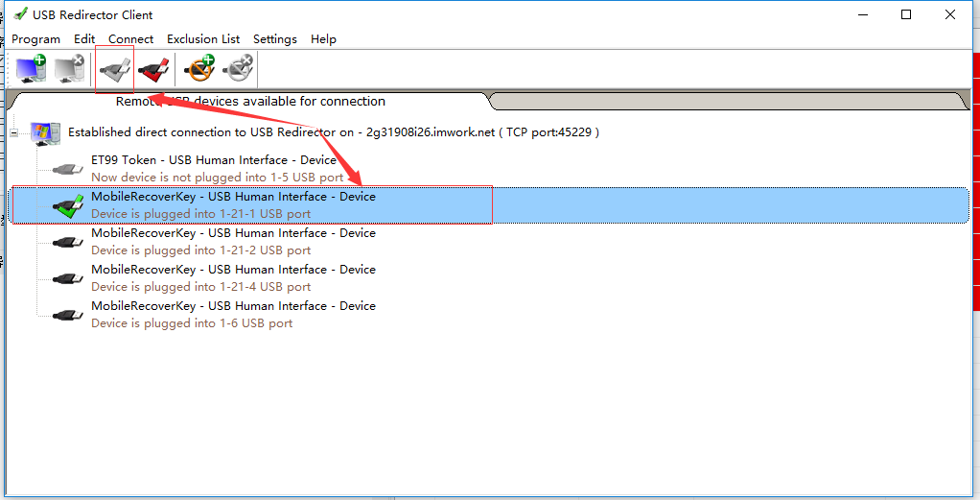Screen dimensions: 980x500
Task: Click the Add to exclusion list icon
Action: [199, 69]
